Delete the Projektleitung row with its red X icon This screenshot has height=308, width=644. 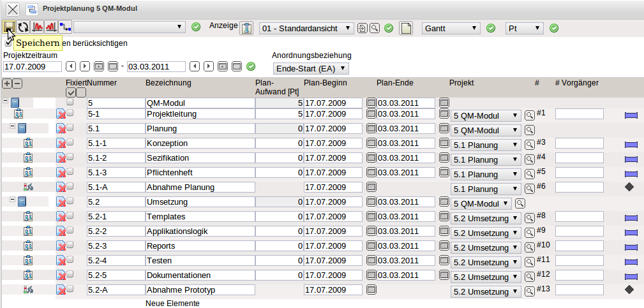click(61, 114)
